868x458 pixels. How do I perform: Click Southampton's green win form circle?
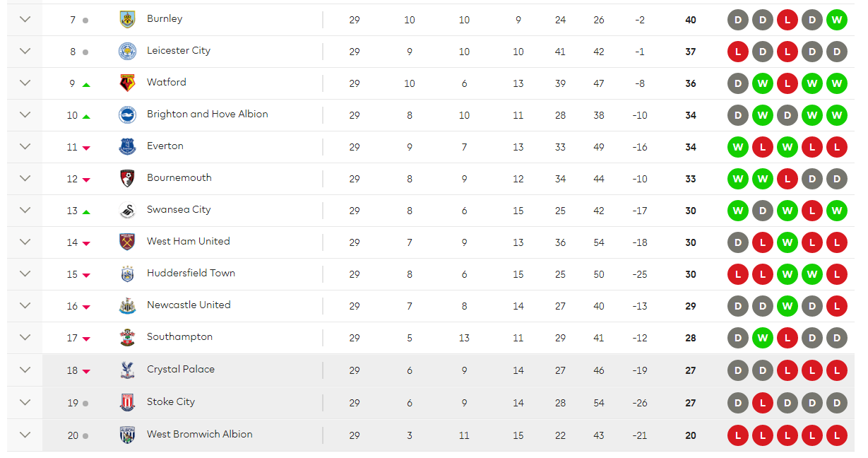click(x=763, y=338)
